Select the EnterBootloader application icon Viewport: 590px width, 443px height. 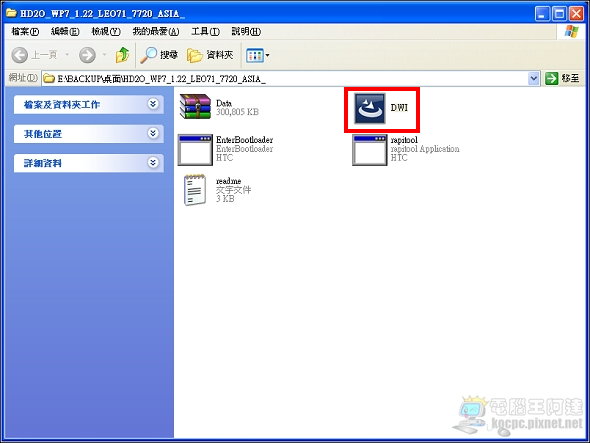pos(195,150)
